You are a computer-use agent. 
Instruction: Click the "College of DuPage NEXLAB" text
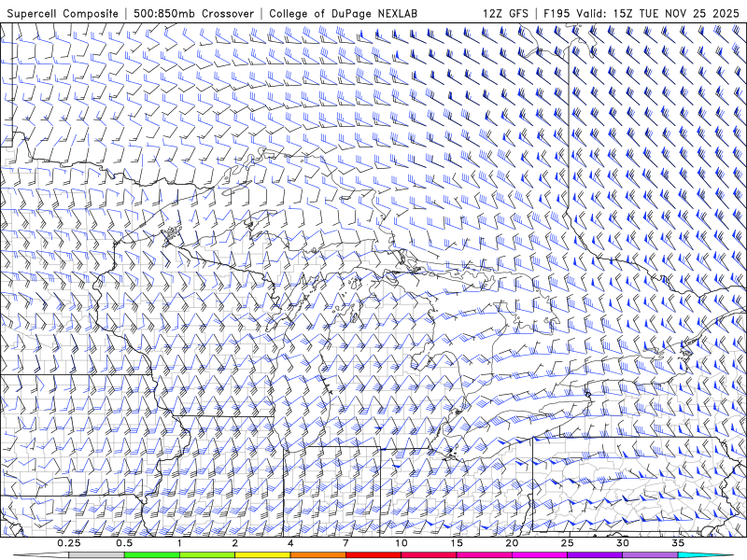pyautogui.click(x=343, y=14)
